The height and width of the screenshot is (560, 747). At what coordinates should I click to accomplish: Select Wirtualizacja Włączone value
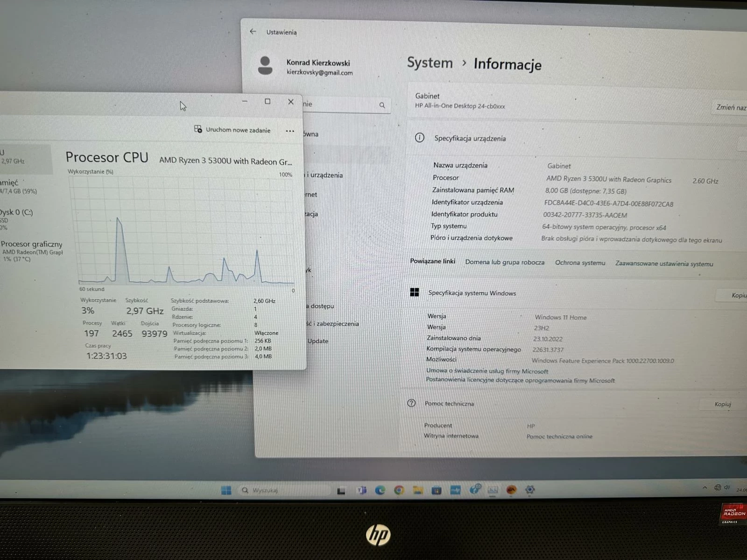[266, 333]
